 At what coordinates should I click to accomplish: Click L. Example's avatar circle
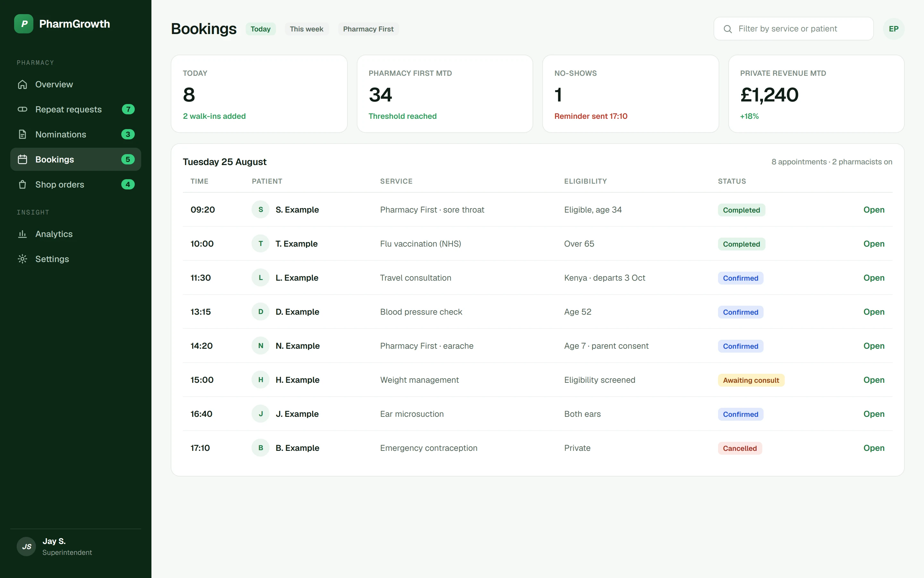pyautogui.click(x=261, y=277)
